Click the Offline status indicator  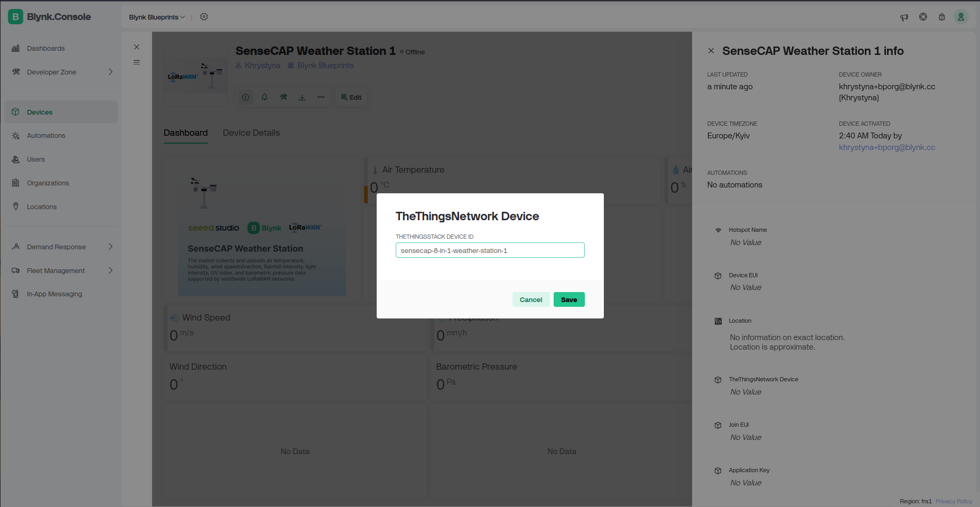click(413, 52)
